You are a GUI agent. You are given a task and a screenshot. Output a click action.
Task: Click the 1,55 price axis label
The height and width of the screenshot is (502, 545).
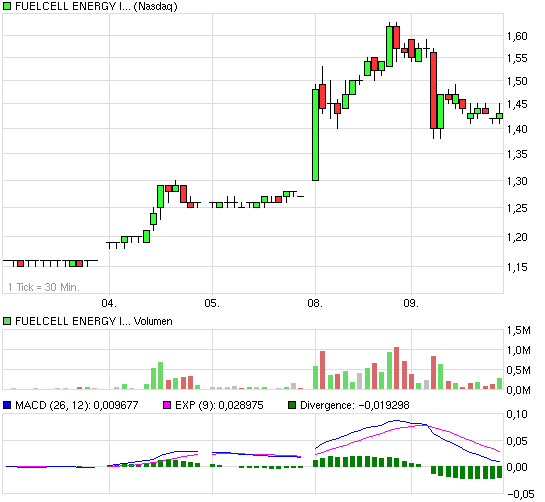(x=517, y=58)
